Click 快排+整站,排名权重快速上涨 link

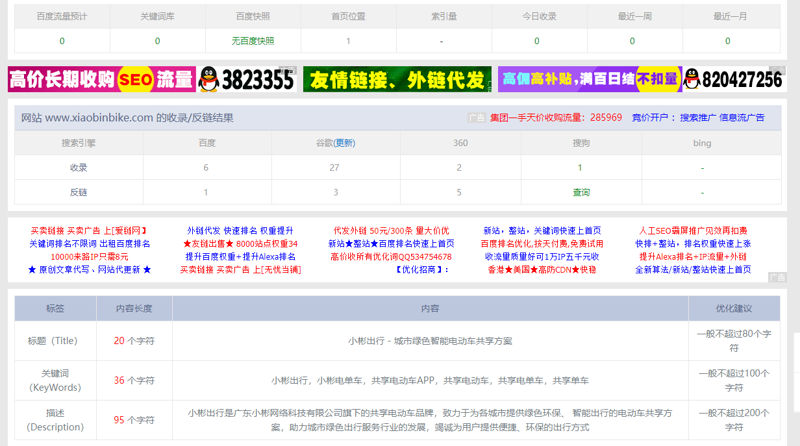[693, 243]
